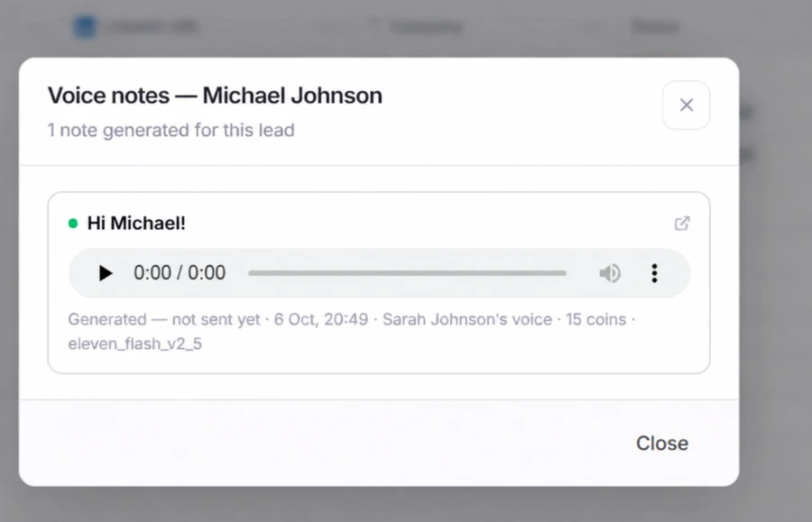The height and width of the screenshot is (522, 812).
Task: Click the green status dot
Action: click(73, 224)
